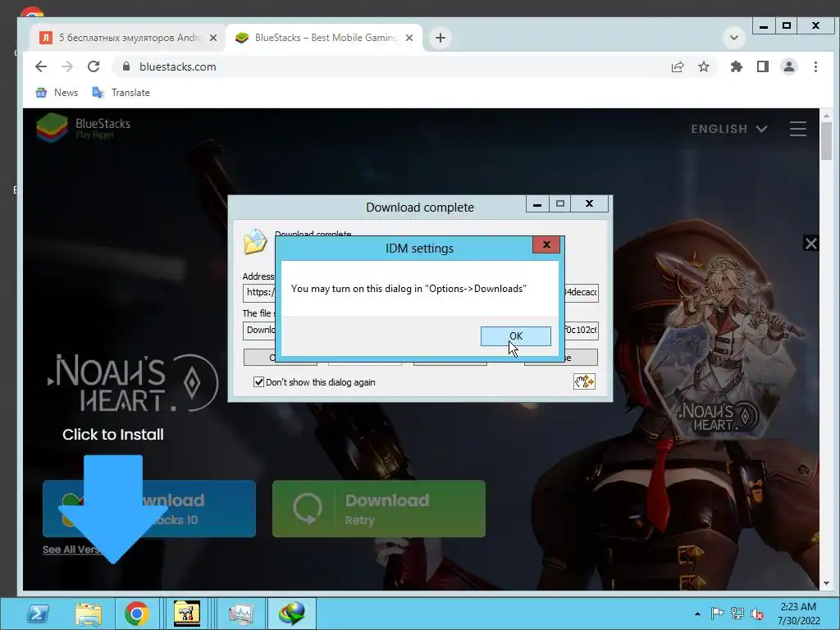840x630 pixels.
Task: Click OK in the IDM settings dialog
Action: point(515,336)
